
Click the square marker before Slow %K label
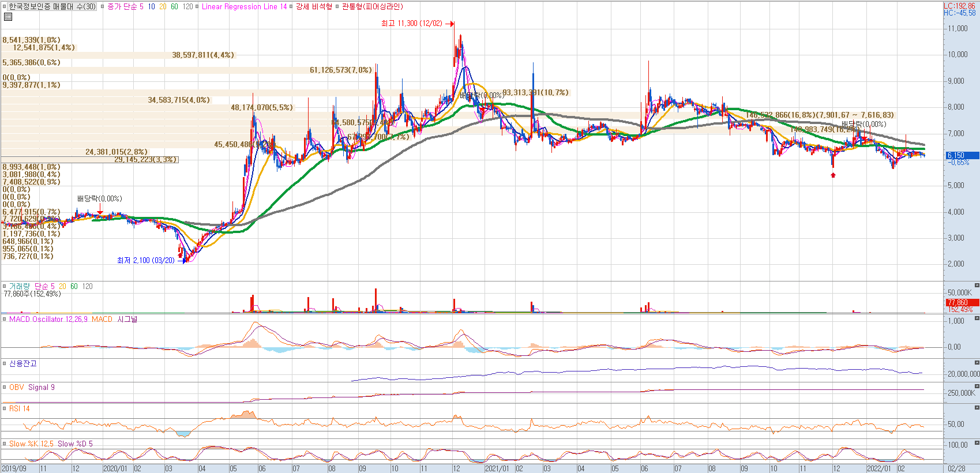pos(5,444)
